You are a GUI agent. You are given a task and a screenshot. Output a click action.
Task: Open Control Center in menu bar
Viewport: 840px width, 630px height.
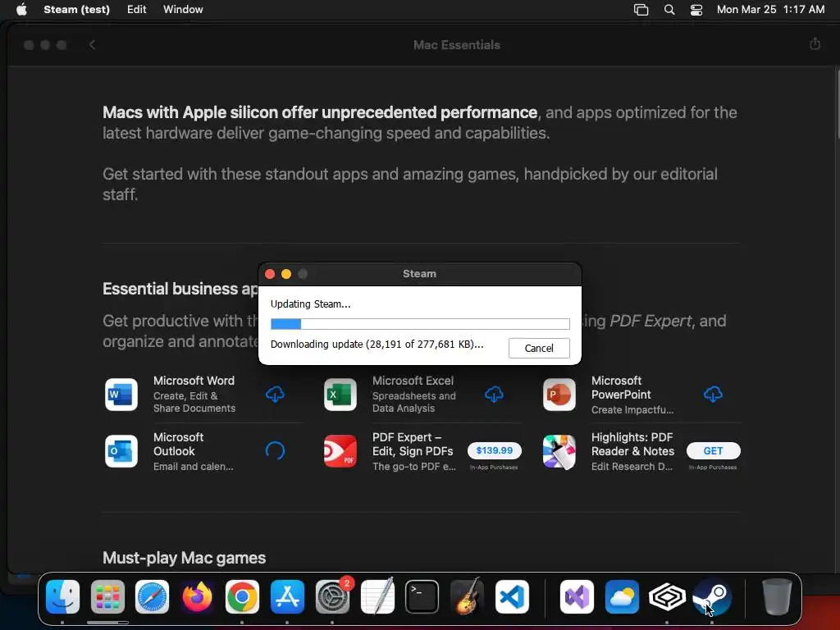click(696, 9)
